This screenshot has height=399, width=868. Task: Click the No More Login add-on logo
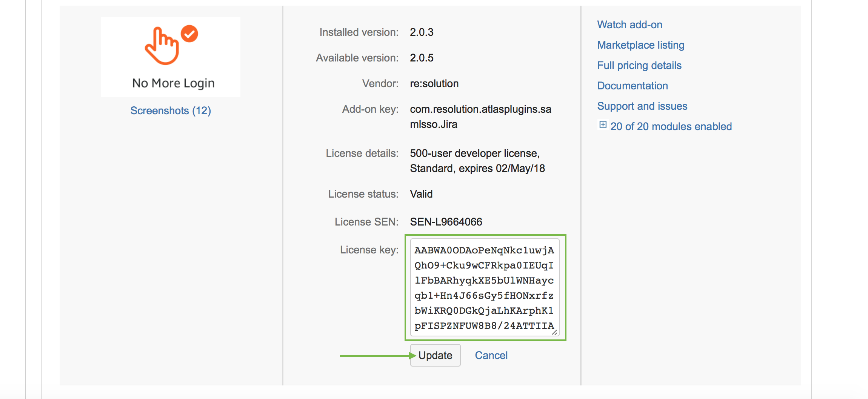[171, 57]
